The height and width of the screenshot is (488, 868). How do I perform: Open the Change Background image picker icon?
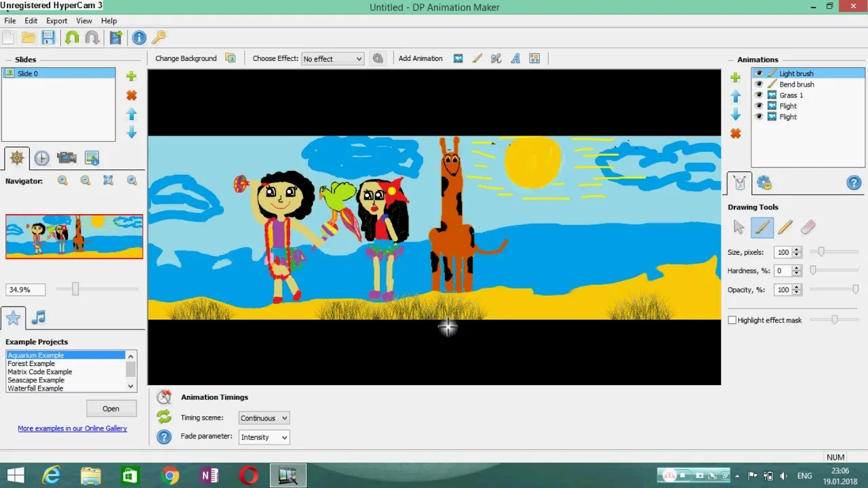(x=231, y=58)
